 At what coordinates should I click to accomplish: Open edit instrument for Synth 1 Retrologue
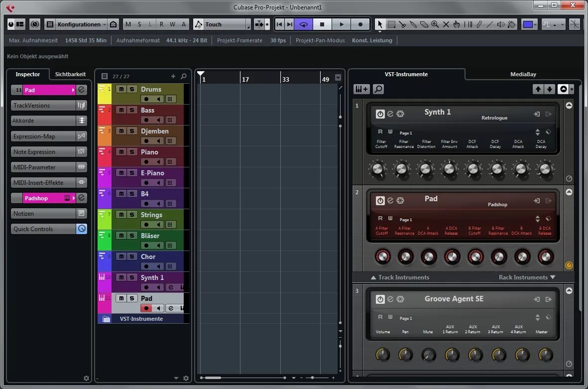390,114
